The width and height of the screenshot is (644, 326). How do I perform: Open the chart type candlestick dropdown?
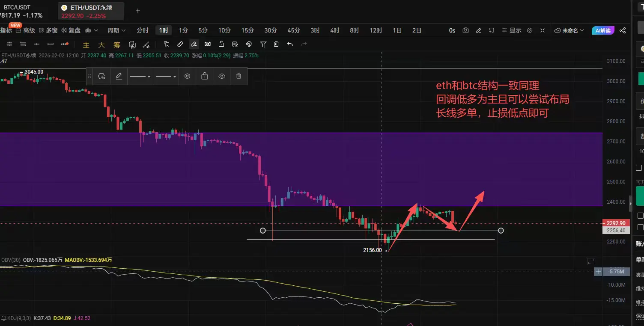click(92, 30)
